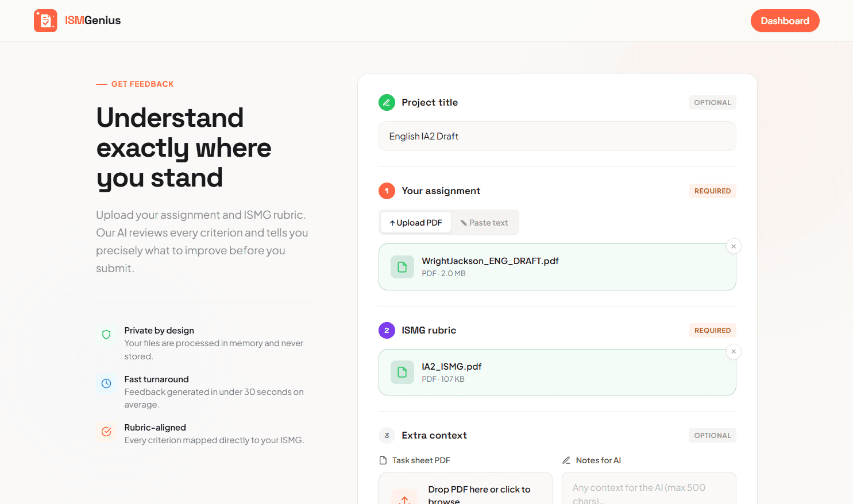
Task: Remove the WrightJackson_ENG_DRAFT.pdf attachment
Action: click(734, 246)
